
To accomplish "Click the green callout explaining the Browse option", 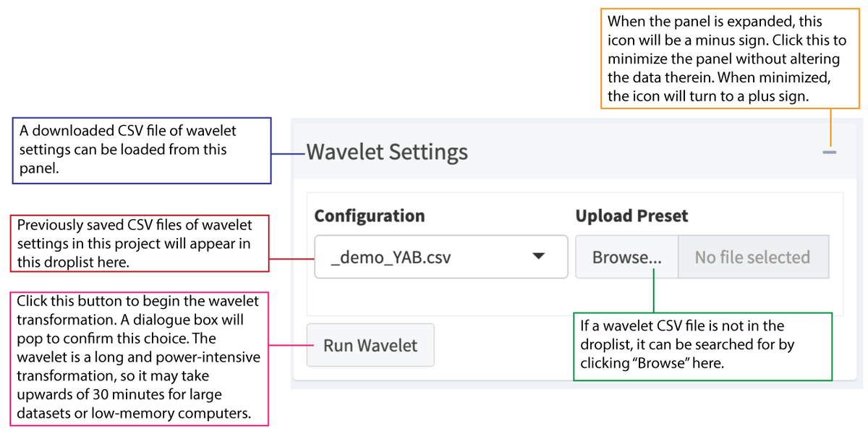I will coord(702,345).
